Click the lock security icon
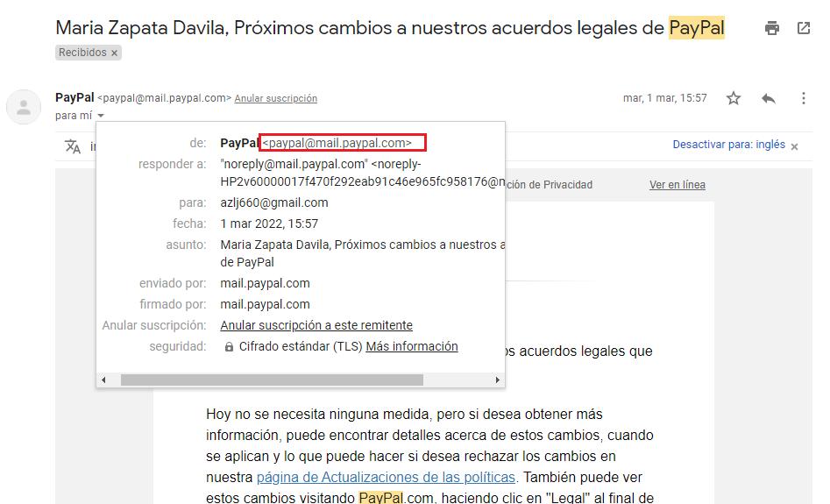The image size is (830, 504). (x=229, y=347)
